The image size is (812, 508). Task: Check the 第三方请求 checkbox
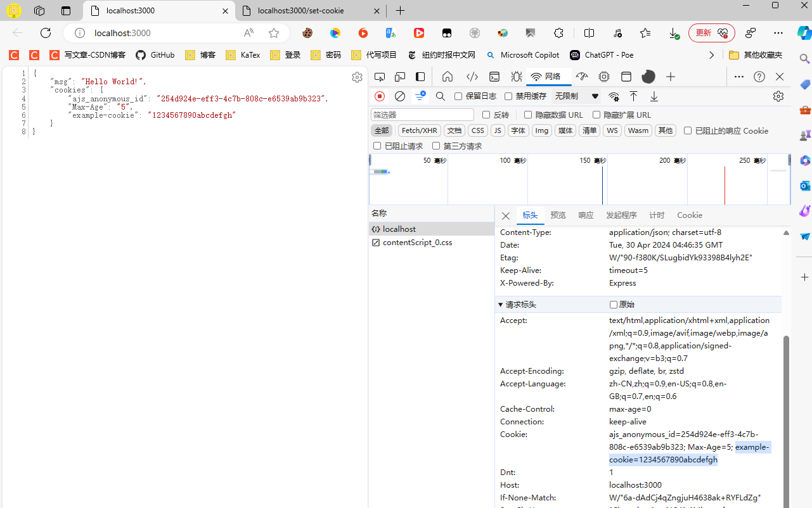[x=436, y=146]
